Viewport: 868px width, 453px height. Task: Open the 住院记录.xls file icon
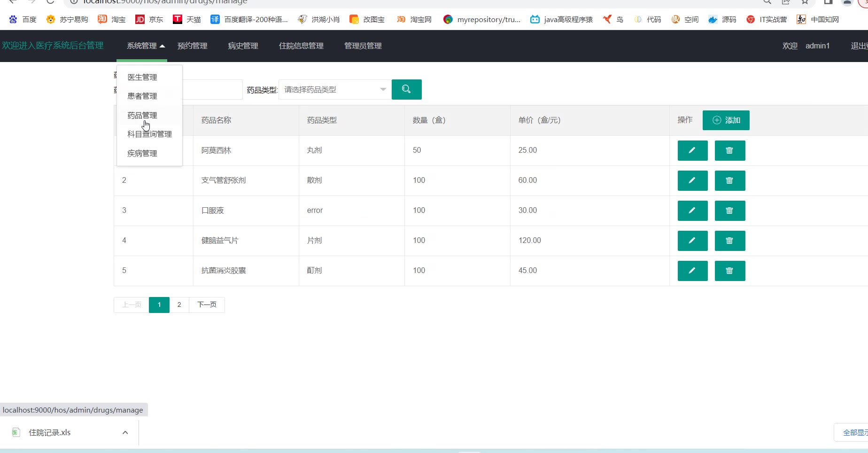16,432
